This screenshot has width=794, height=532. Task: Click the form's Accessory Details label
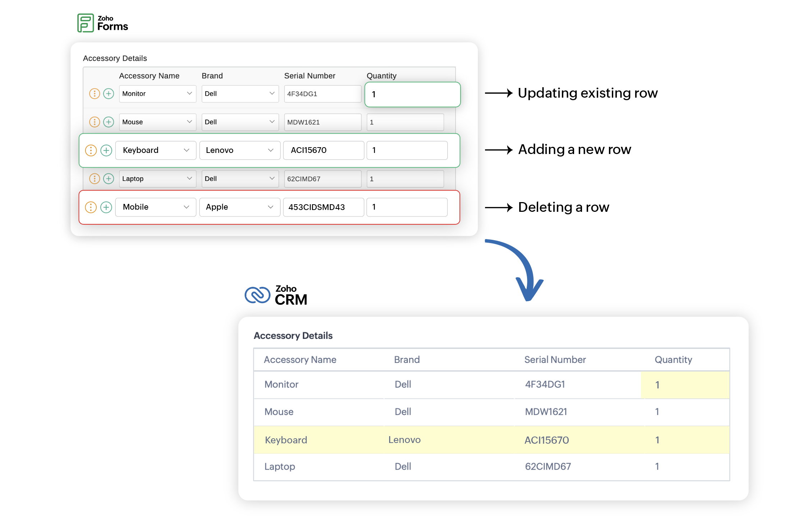pyautogui.click(x=115, y=58)
